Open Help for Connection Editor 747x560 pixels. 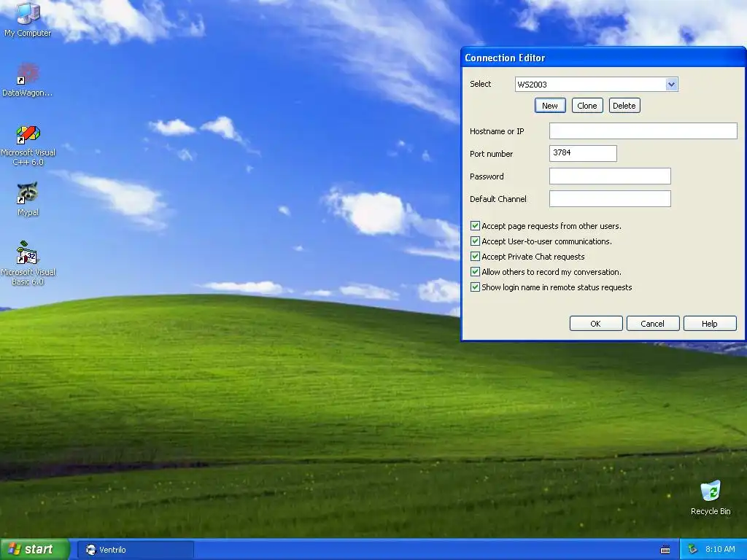(x=710, y=323)
